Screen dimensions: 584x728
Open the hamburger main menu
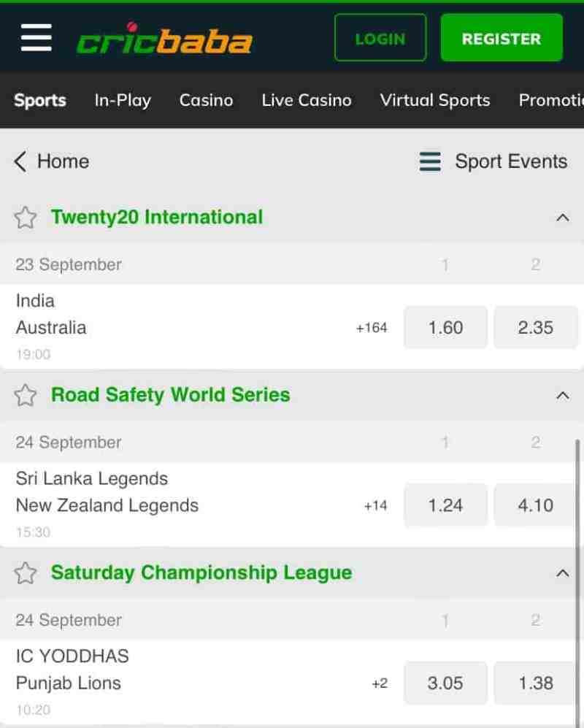coord(36,38)
